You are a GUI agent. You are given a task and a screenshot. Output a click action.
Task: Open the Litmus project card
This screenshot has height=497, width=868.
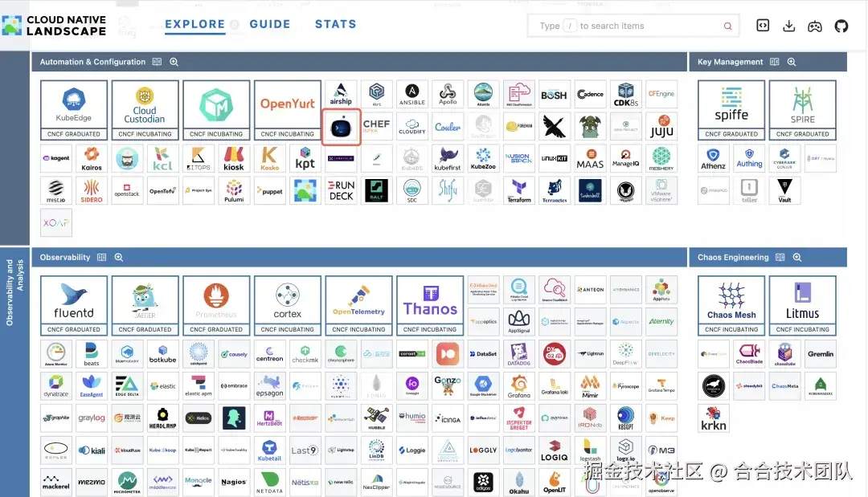click(x=803, y=305)
